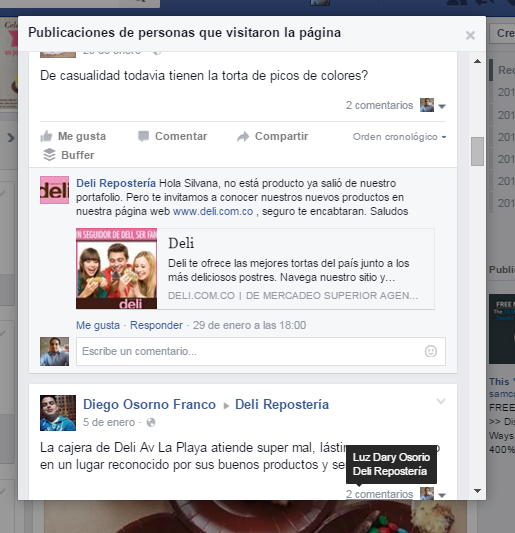Open the www.deli.com.co link
This screenshot has height=533, width=515.
213,211
